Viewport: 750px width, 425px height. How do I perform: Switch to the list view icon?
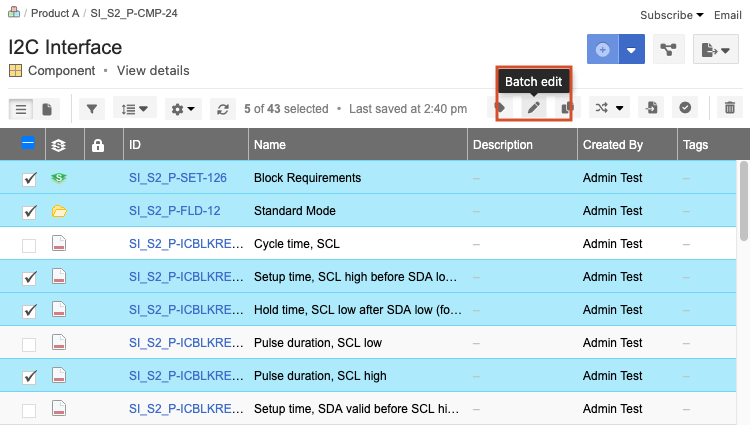[x=20, y=108]
